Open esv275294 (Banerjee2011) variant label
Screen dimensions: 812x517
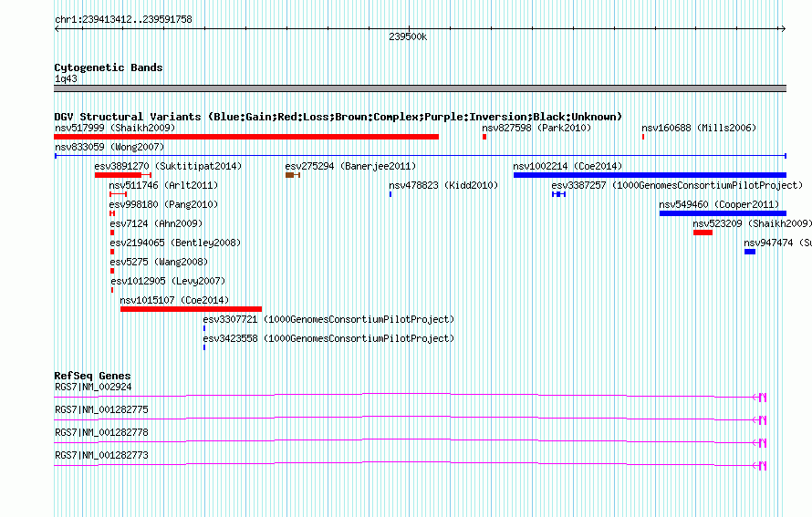[350, 166]
